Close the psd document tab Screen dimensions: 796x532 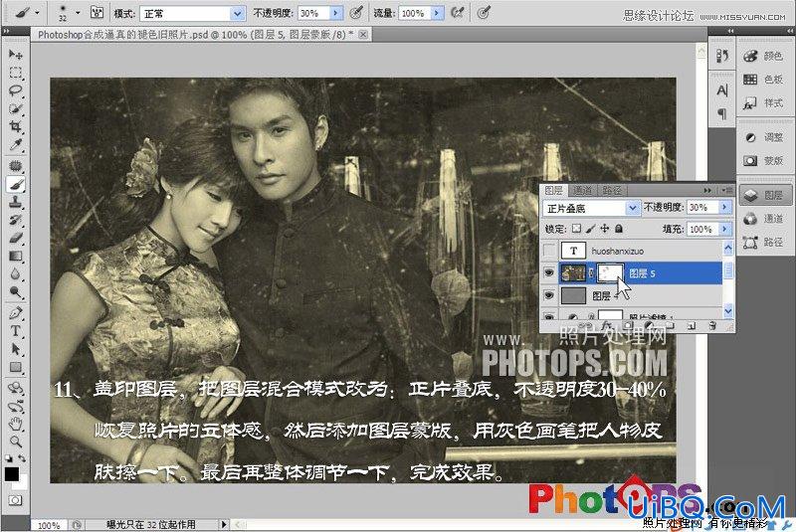(363, 35)
